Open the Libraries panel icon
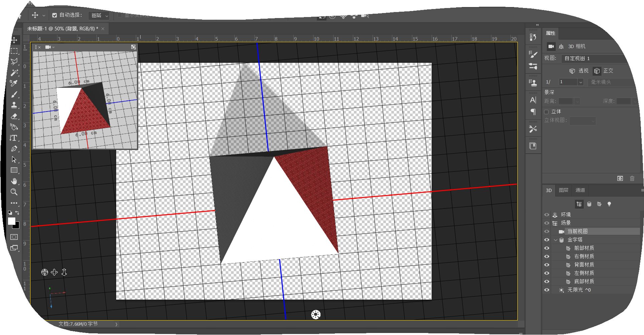The height and width of the screenshot is (335, 644). click(533, 146)
